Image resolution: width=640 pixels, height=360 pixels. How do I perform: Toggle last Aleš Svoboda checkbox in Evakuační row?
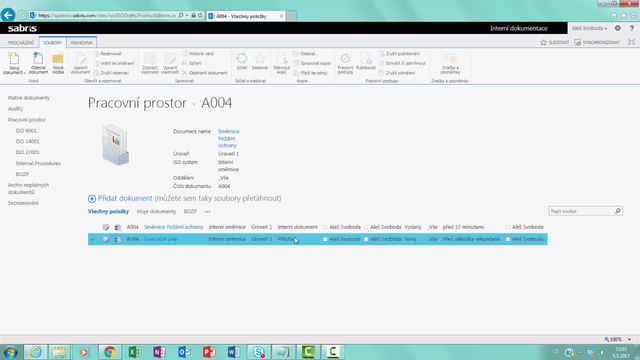(508, 239)
